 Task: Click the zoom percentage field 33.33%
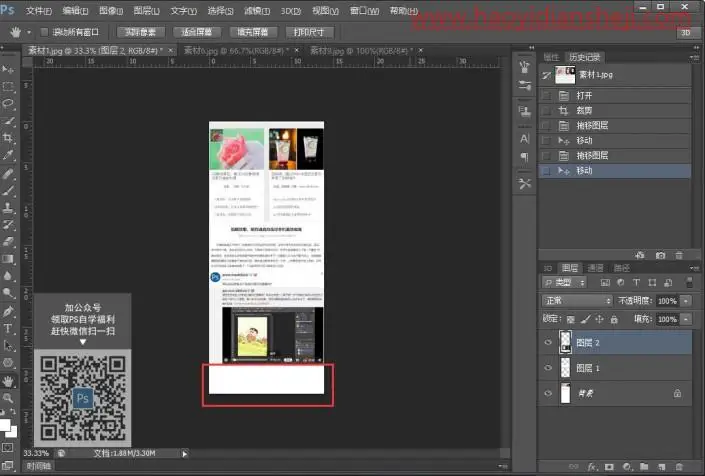pos(36,453)
